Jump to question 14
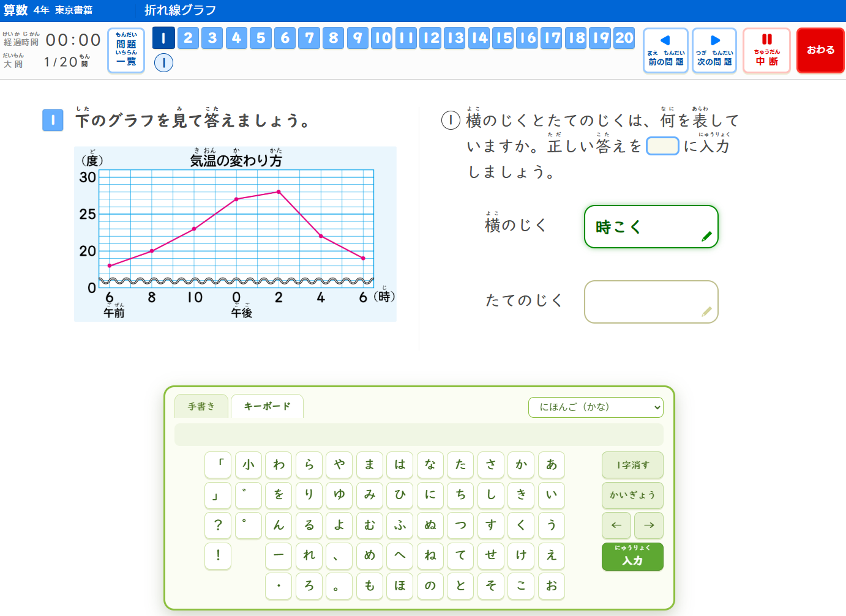The height and width of the screenshot is (616, 846). pos(479,38)
